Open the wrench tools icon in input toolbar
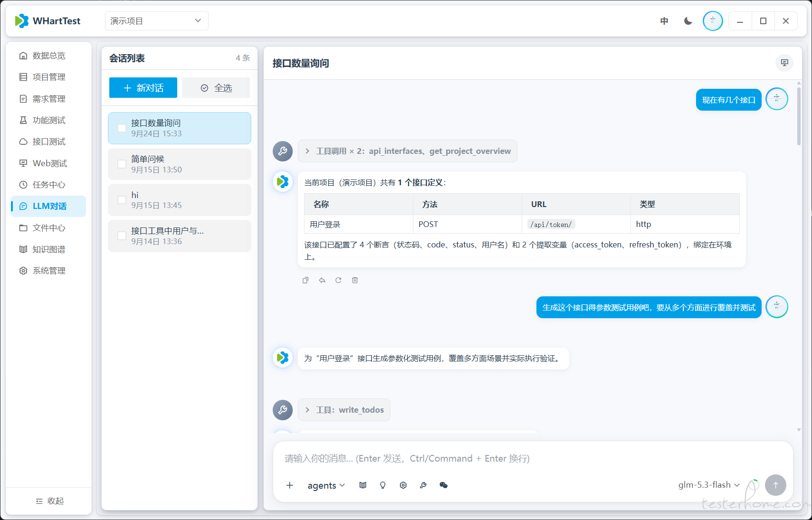 (423, 485)
